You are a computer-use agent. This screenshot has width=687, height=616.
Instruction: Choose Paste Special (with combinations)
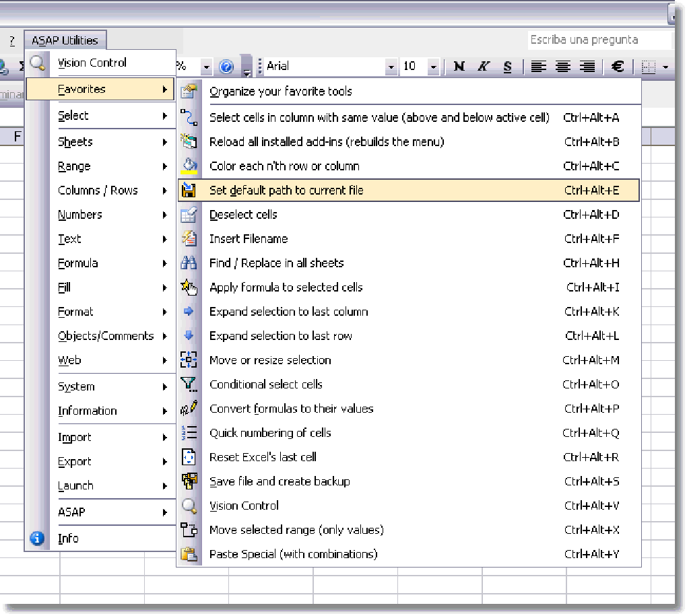coord(409,554)
